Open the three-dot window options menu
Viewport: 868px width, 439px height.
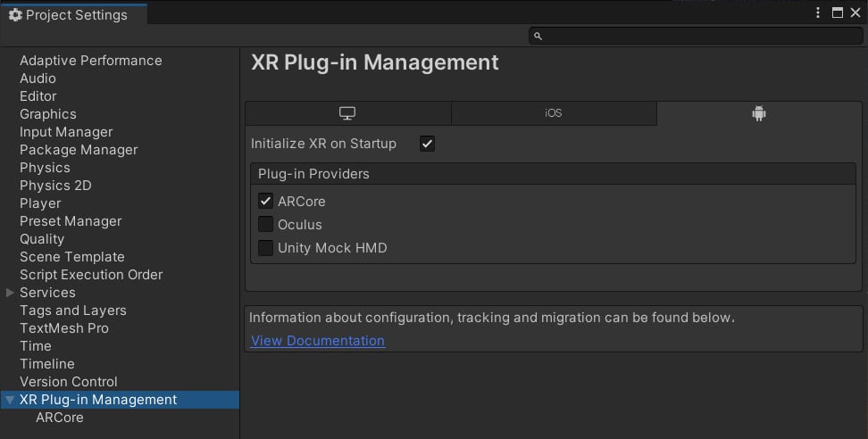point(818,12)
